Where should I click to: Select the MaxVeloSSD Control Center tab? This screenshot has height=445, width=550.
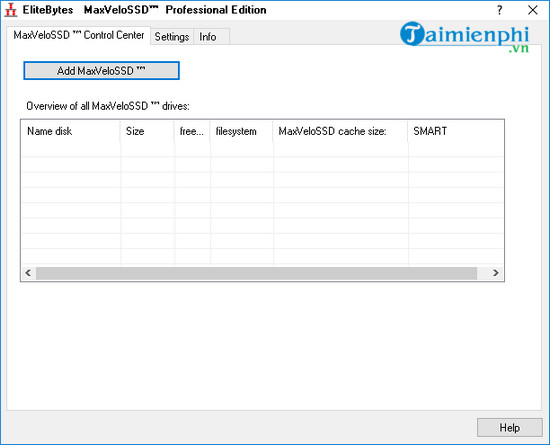(x=79, y=35)
